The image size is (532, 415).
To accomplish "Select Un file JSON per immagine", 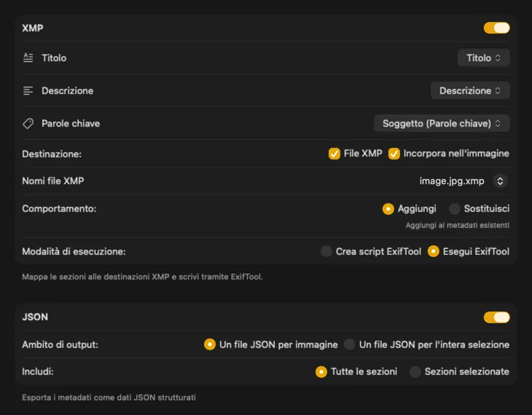I will 210,344.
